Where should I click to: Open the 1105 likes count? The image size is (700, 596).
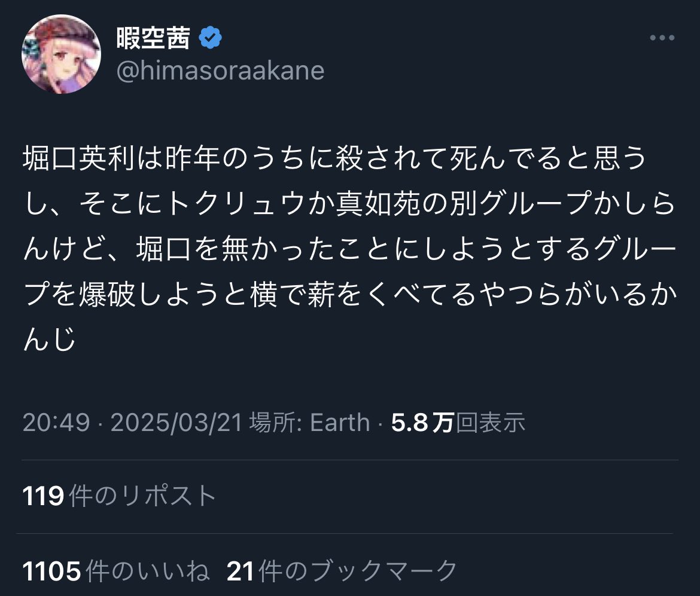[51, 571]
